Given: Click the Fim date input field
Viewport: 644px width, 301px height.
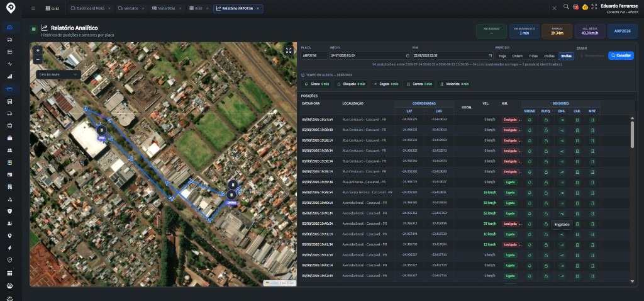Looking at the screenshot, I should coord(453,55).
